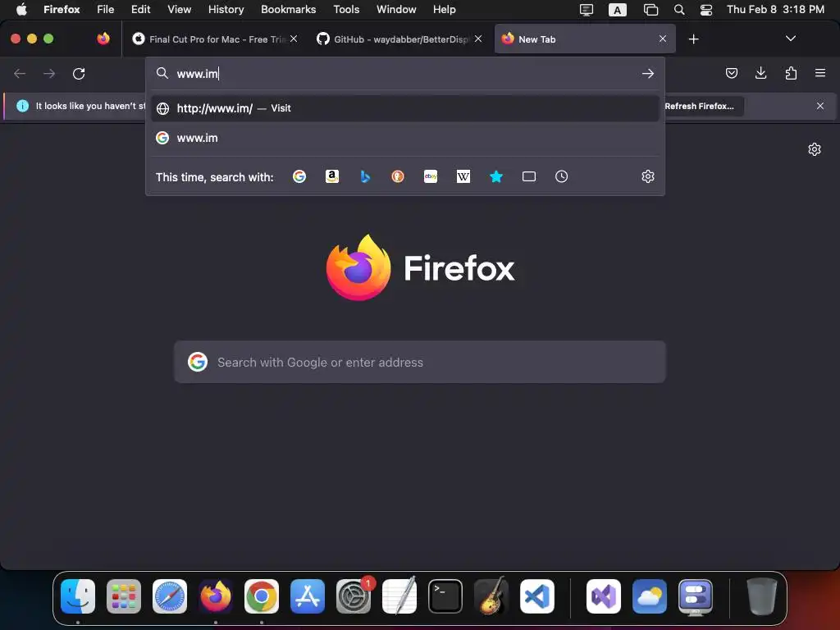Close the Final Cut Pro tab
840x630 pixels.
click(294, 39)
